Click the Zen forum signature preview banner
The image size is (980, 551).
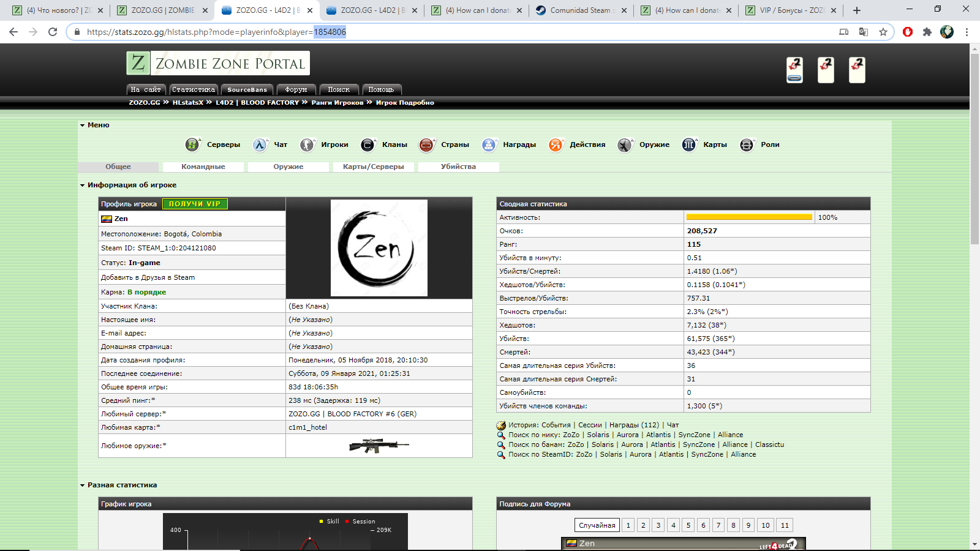click(x=684, y=544)
